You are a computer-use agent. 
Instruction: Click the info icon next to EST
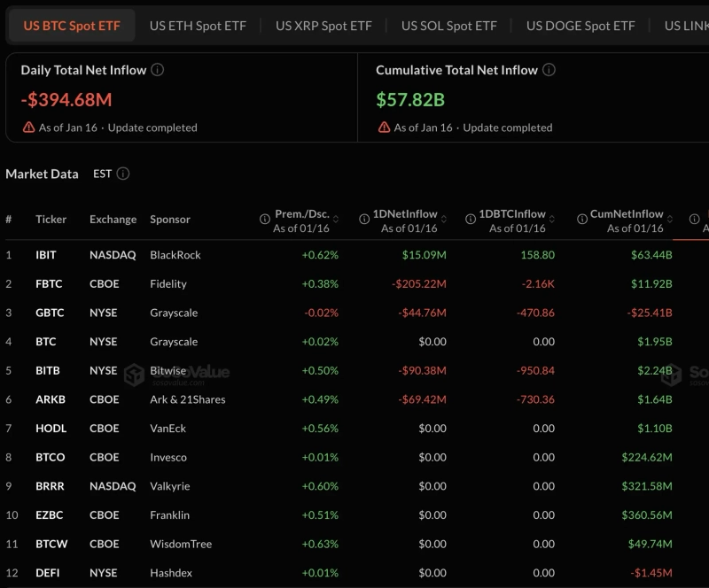pos(123,174)
